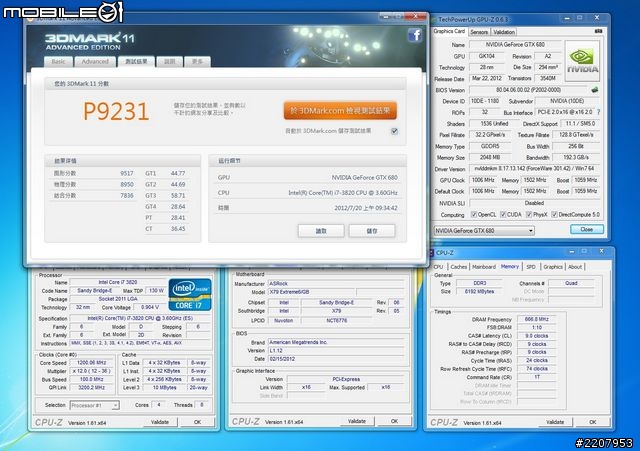This screenshot has height=451, width=640.
Task: Click the Facebook icon in 3DMark 11
Action: click(415, 35)
